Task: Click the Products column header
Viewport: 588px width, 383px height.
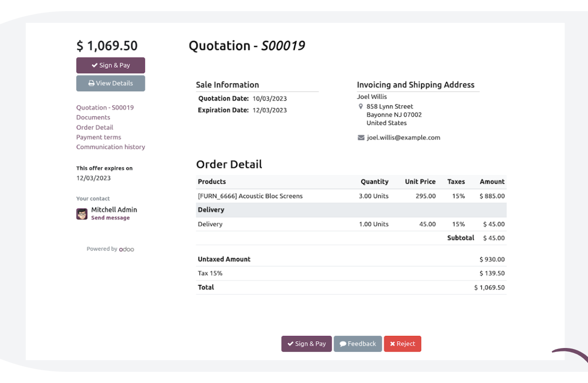Action: coord(212,182)
